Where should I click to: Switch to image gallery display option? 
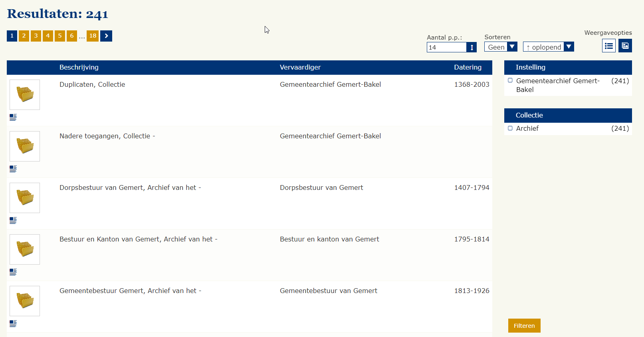point(625,46)
